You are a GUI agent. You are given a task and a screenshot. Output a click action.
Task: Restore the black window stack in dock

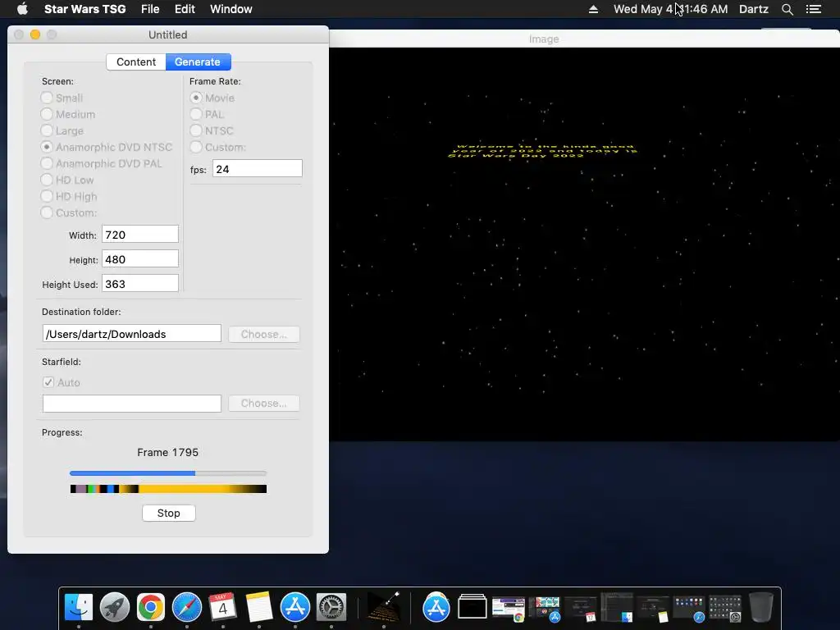click(x=472, y=607)
